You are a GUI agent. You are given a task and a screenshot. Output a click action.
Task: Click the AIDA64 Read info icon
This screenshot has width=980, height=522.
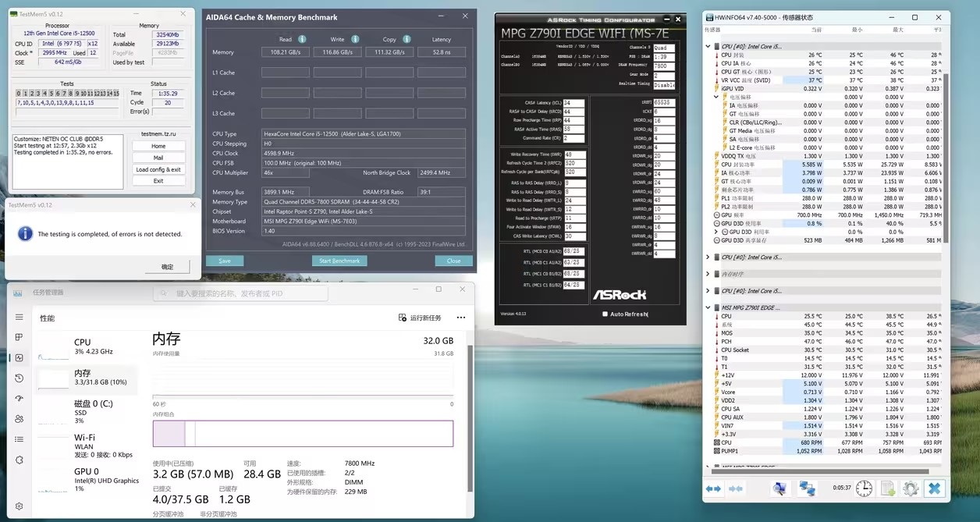[x=302, y=39]
